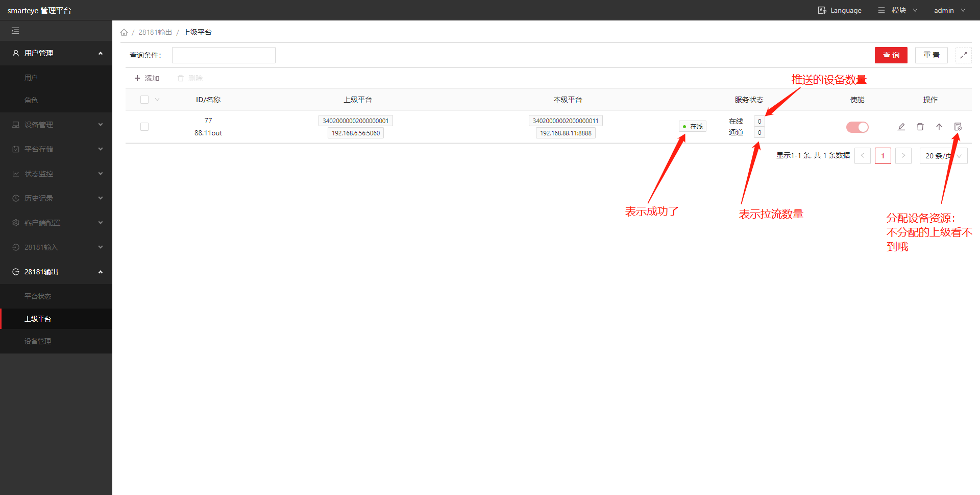Click upper platform address 192.168.6.56:5060

coord(356,133)
